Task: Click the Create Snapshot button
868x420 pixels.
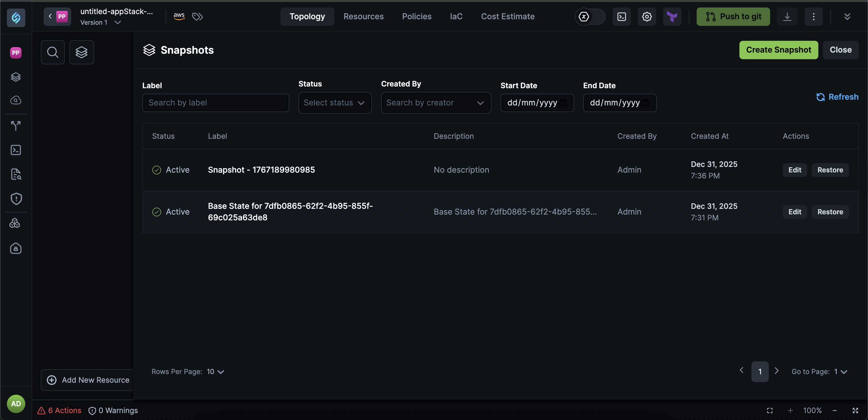Action: pyautogui.click(x=778, y=50)
